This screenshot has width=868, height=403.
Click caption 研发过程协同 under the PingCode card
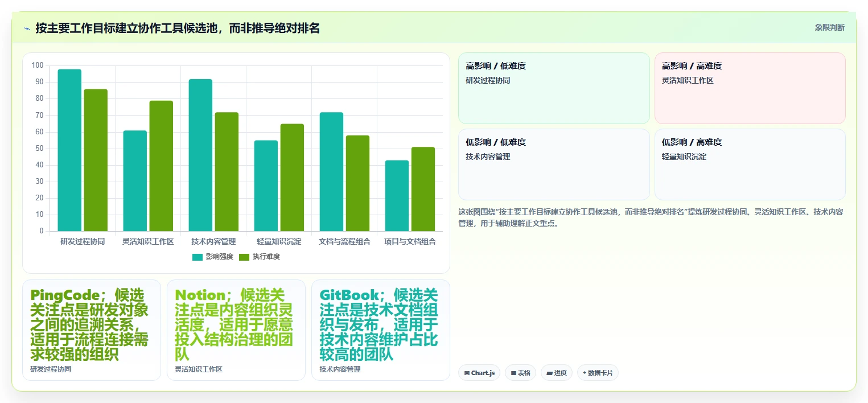click(51, 369)
